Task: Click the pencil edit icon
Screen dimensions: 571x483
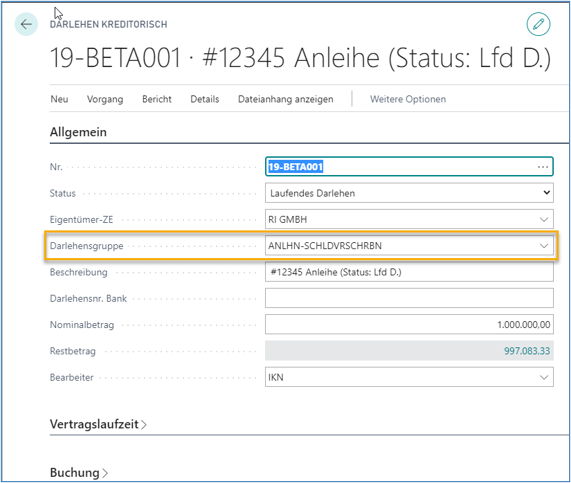Action: click(x=538, y=24)
